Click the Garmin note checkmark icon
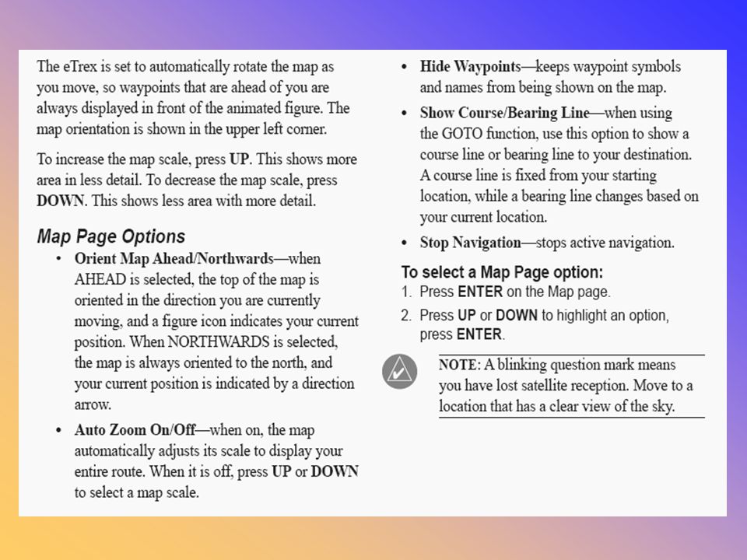 (399, 372)
